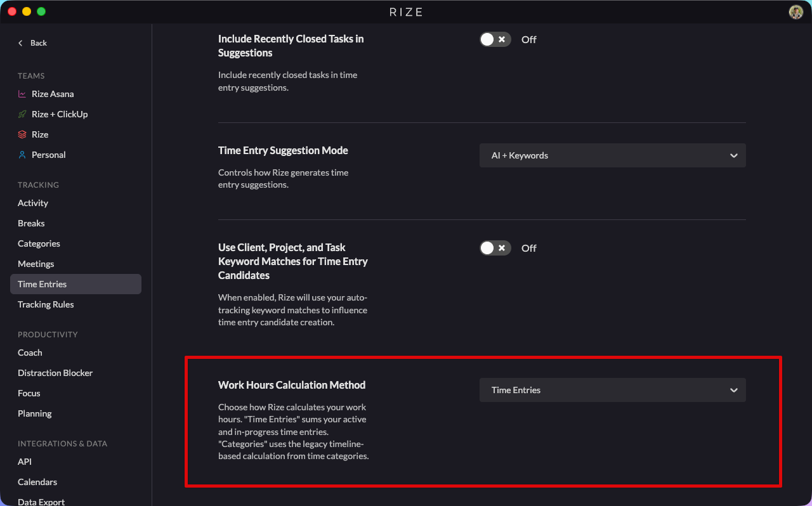
Task: Maximize the Rize window with green button
Action: coord(41,12)
